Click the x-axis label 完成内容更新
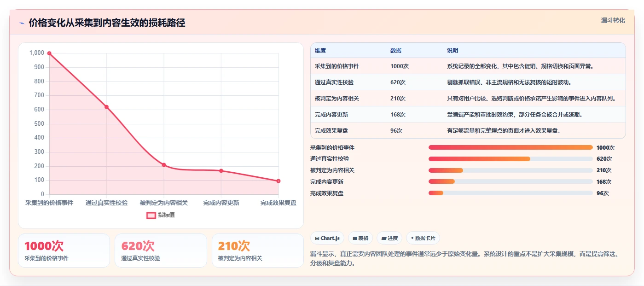Viewport: 644px width, 286px height. point(221,203)
